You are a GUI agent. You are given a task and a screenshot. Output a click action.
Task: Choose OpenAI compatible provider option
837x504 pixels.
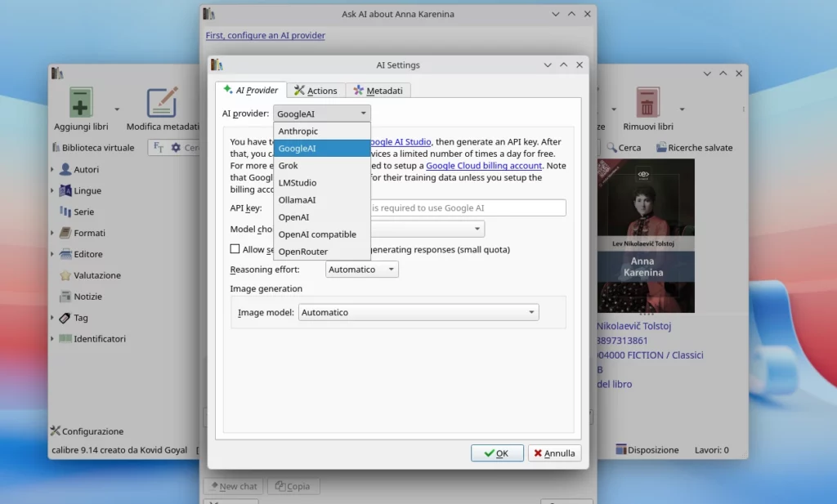click(x=321, y=234)
